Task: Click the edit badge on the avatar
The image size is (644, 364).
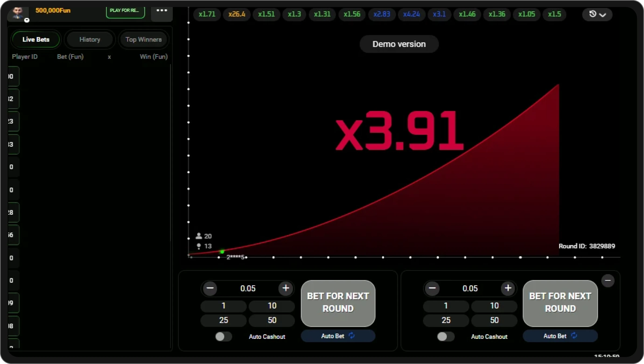Action: tap(27, 21)
